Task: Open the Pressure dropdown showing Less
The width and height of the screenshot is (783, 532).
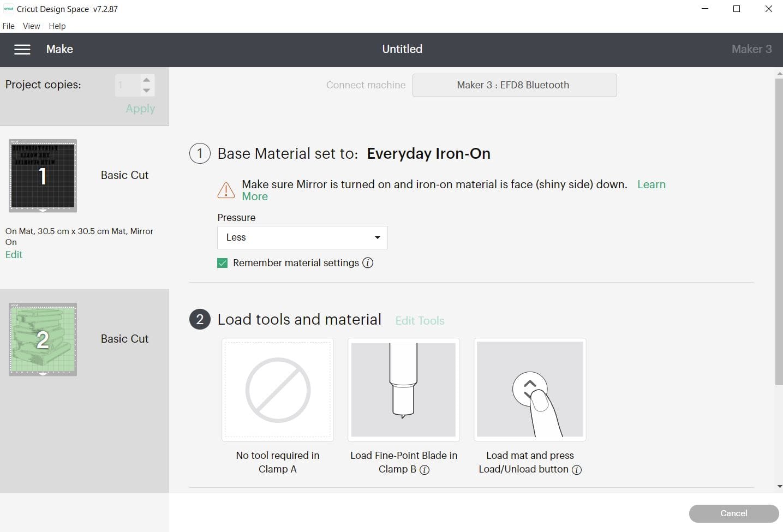Action: tap(302, 237)
